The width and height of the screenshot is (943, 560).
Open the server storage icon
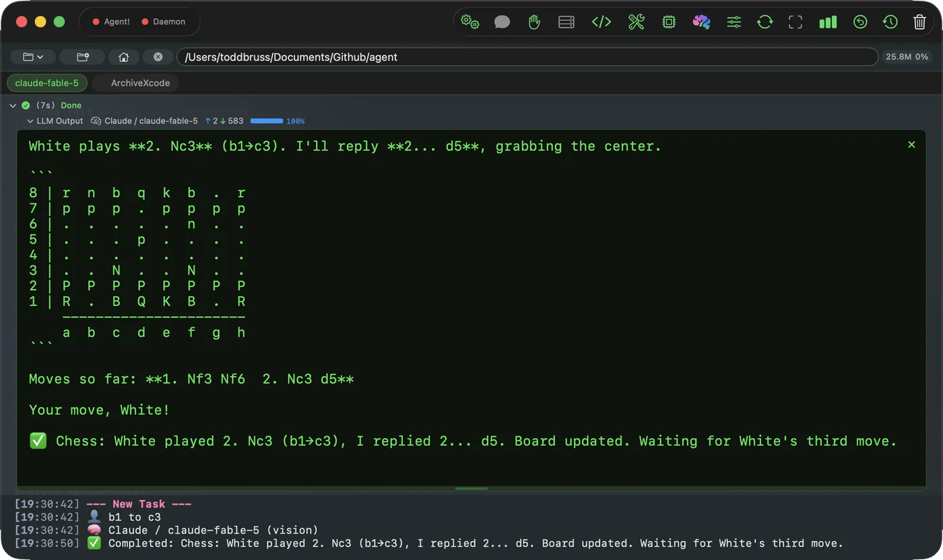(x=566, y=22)
